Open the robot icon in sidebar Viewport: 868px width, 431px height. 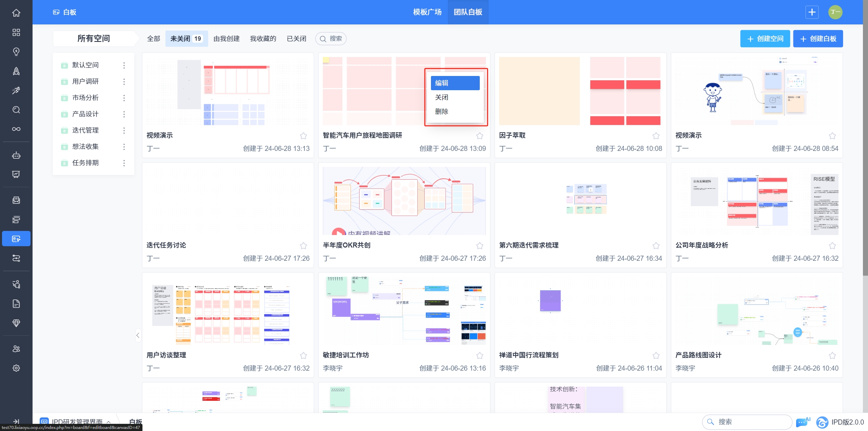pos(16,155)
